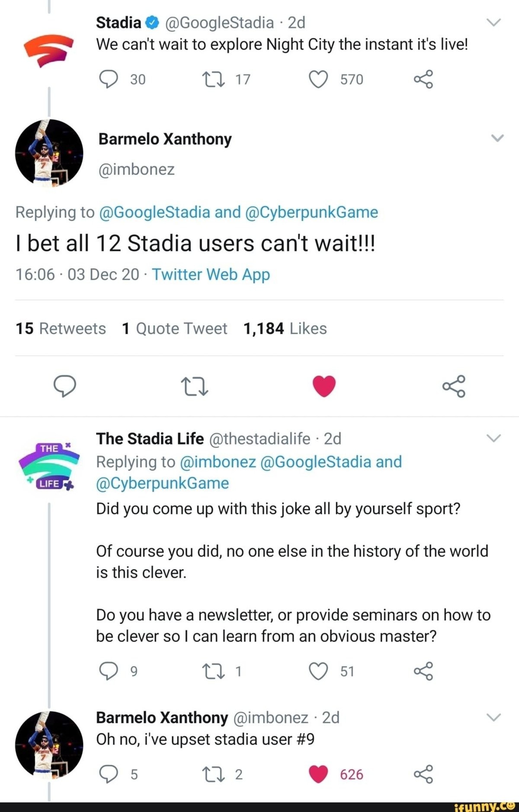
Task: Retweet The Stadia Life's sarcastic reply
Action: click(213, 671)
